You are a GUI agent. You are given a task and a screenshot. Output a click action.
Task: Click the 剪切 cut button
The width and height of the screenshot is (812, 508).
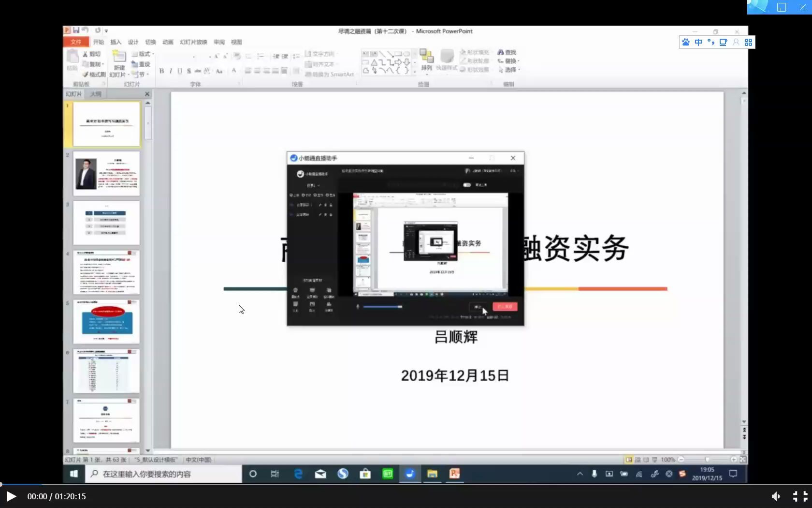92,54
